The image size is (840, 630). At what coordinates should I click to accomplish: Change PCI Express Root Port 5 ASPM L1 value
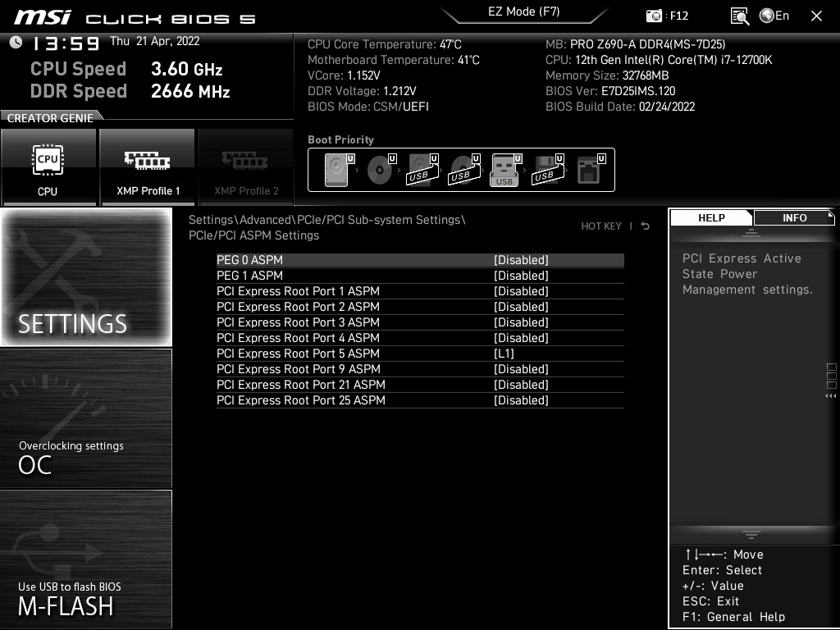(420, 354)
